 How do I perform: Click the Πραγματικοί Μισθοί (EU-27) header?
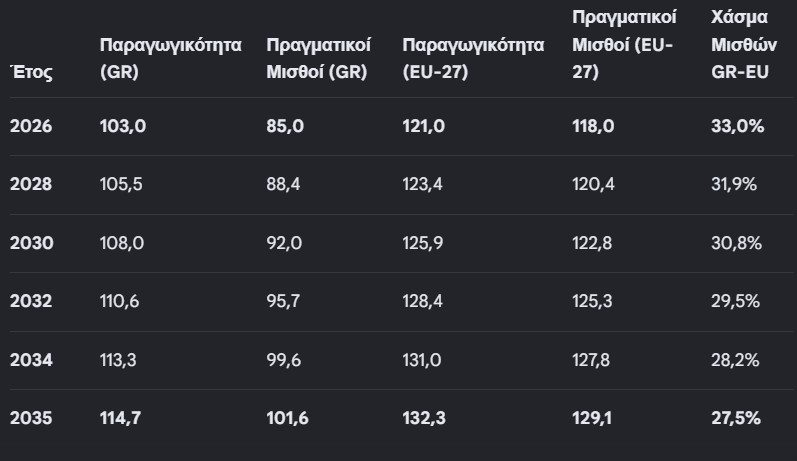click(624, 44)
